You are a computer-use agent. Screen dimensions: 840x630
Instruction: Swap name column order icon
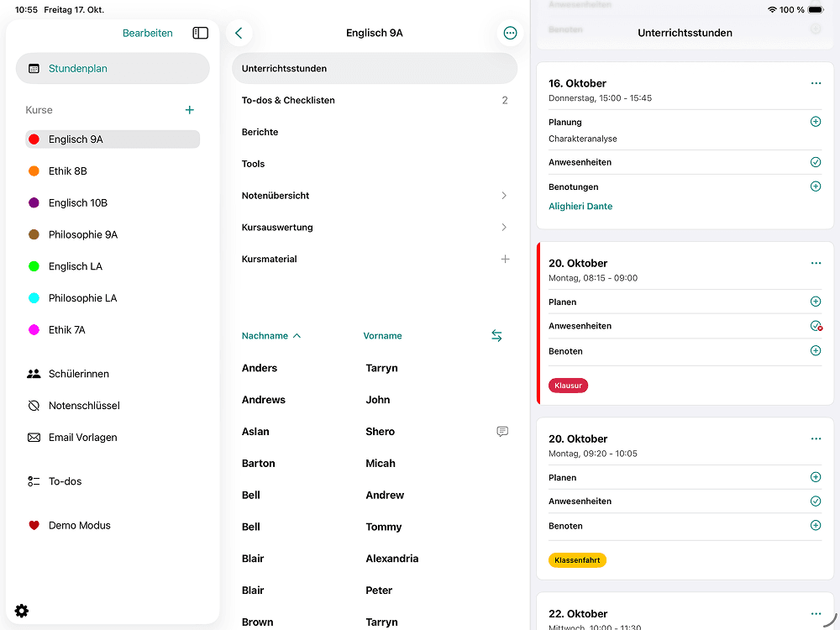point(496,336)
